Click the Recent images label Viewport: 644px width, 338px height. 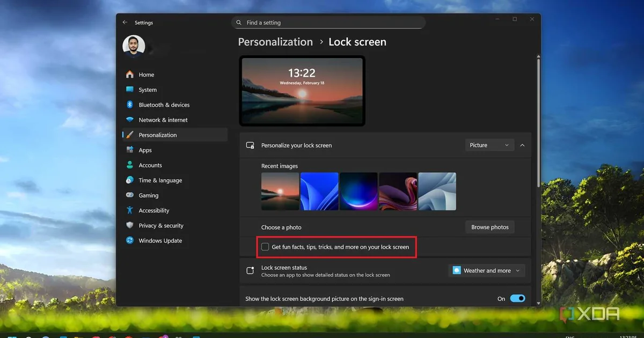point(280,166)
